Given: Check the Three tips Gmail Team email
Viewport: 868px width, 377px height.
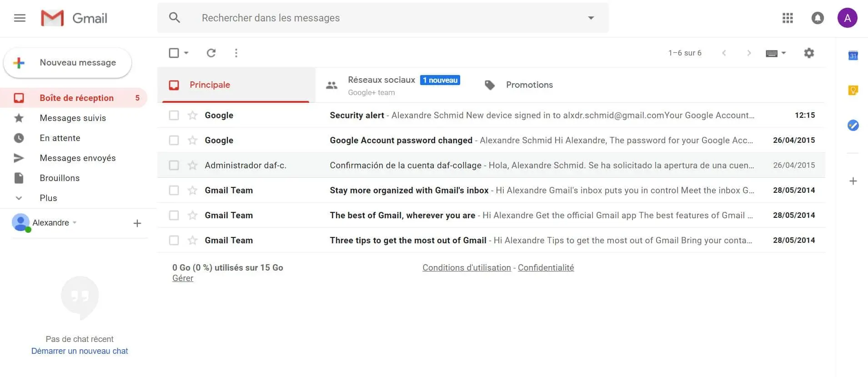Looking at the screenshot, I should 174,240.
